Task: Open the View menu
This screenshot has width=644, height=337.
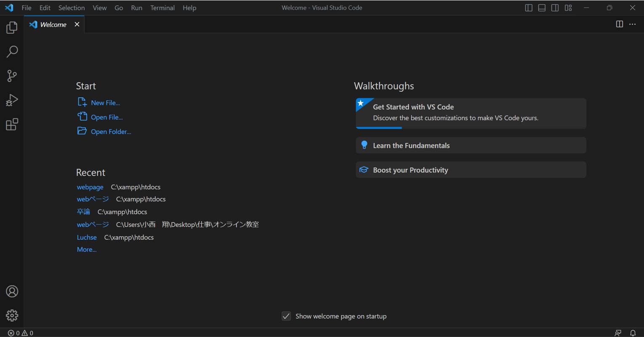Action: tap(100, 8)
